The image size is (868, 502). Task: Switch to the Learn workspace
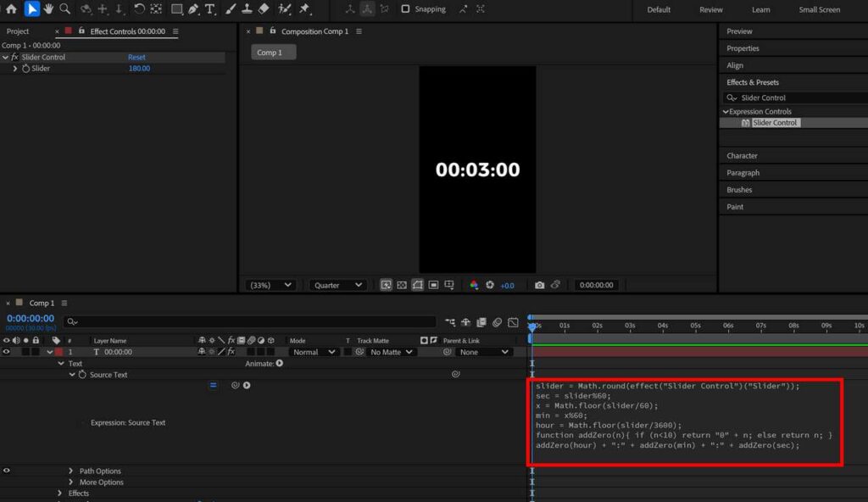point(760,9)
